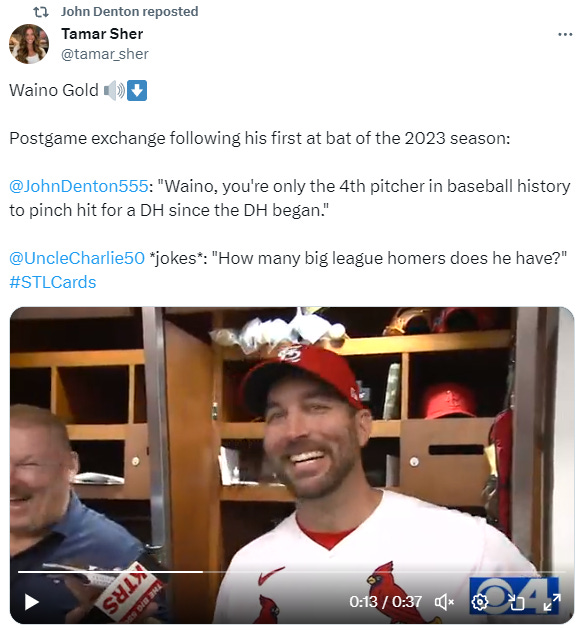Open the @tamar_sher handle
Image resolution: width=585 pixels, height=630 pixels.
[x=105, y=54]
